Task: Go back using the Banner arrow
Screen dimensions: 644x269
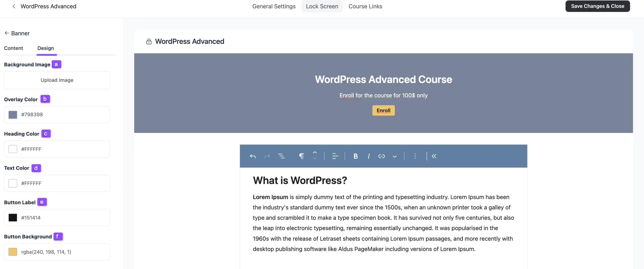Action: 7,33
